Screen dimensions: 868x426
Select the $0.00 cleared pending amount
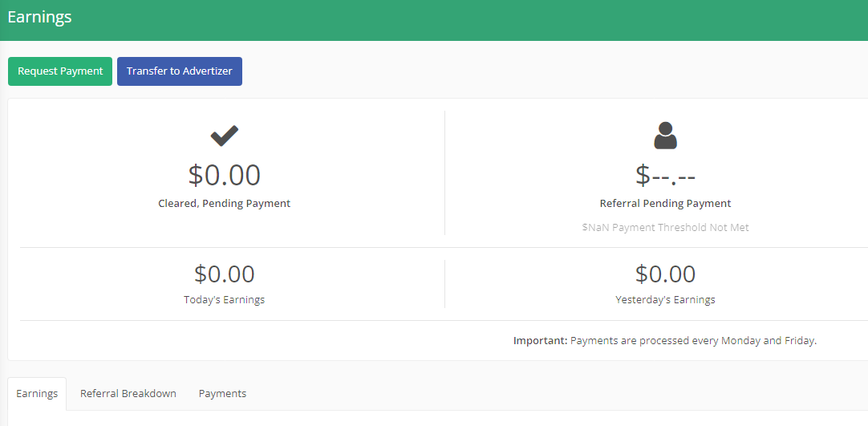click(x=224, y=175)
